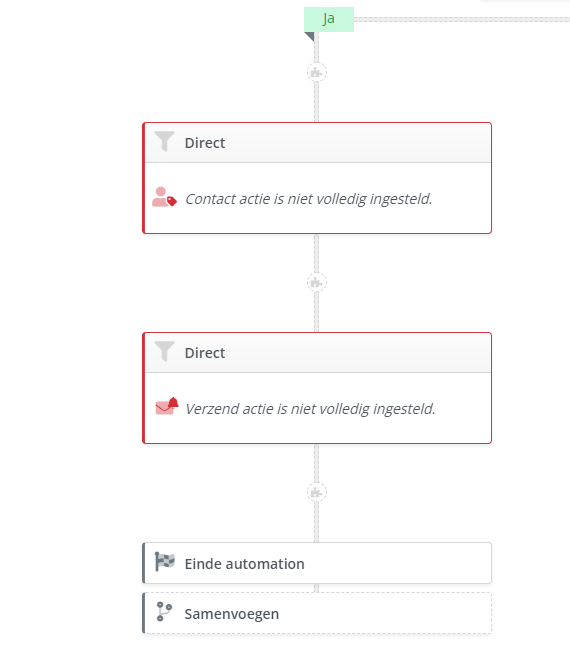
Task: Open 'Verzend actie is niet volledig ingesteld' message
Action: 310,409
